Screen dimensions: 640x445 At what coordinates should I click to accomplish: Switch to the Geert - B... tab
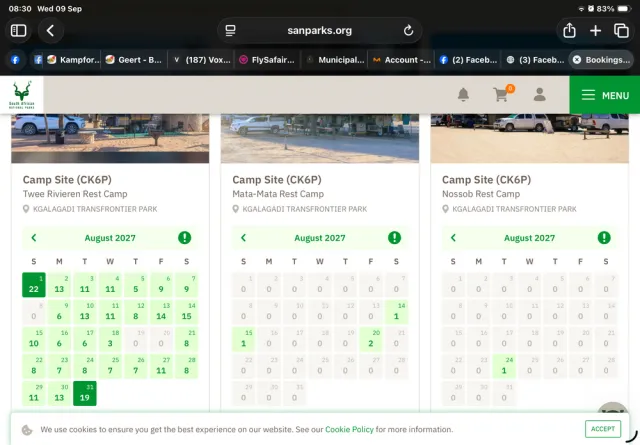(134, 60)
